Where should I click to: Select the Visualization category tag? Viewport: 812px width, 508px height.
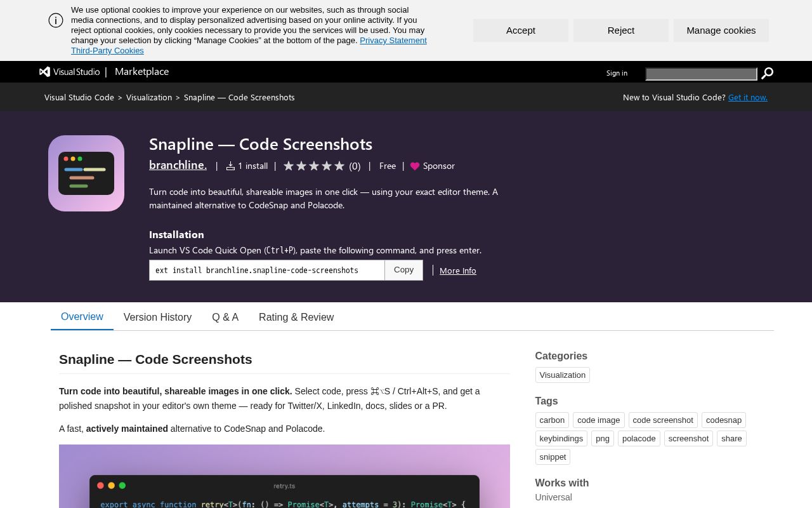(x=563, y=375)
